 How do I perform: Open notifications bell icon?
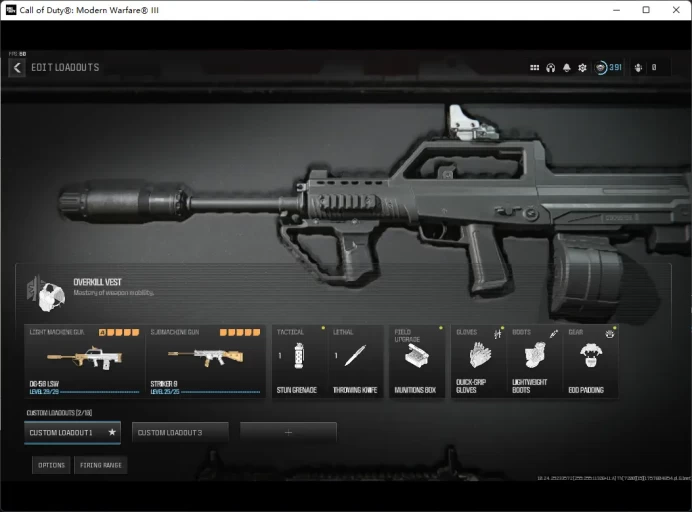[x=567, y=68]
